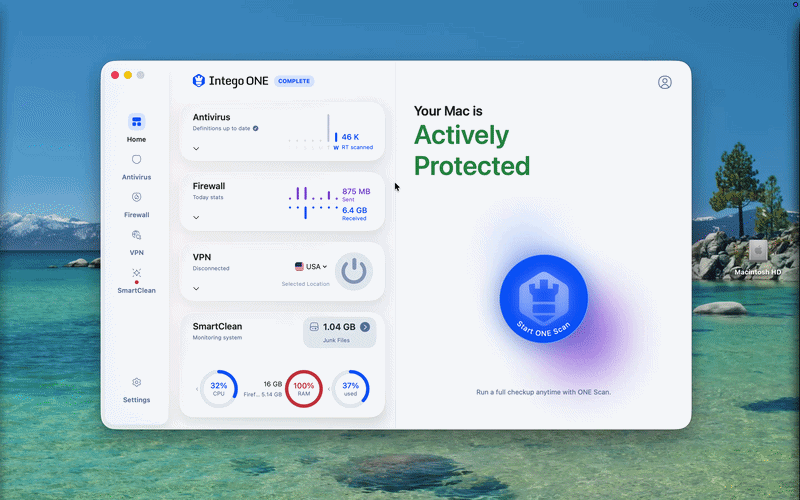
Task: Click the left arrow beside CPU gauge
Action: [197, 389]
